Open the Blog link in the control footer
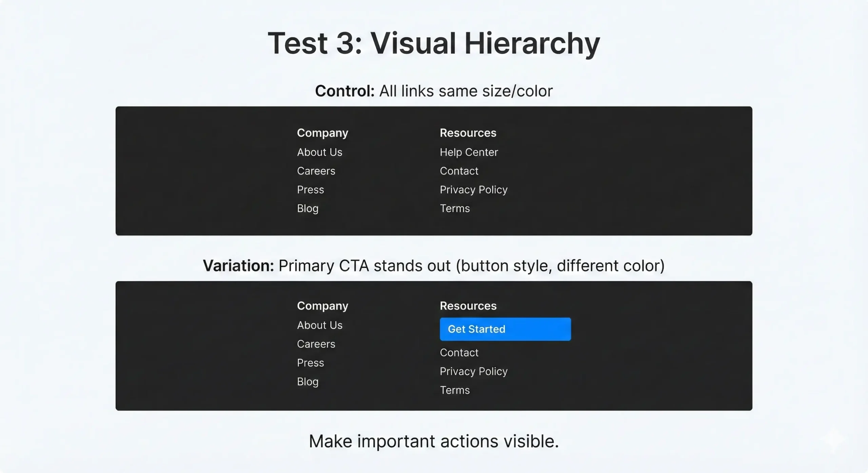This screenshot has height=473, width=868. [307, 208]
